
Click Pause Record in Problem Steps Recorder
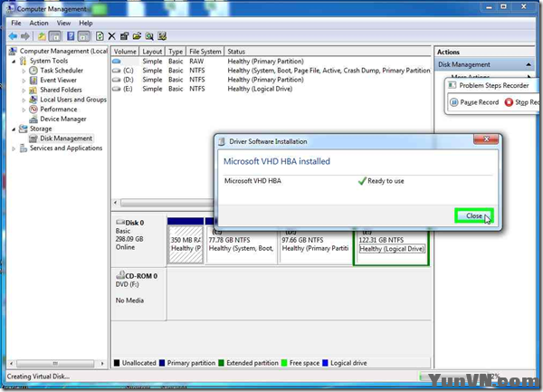pyautogui.click(x=474, y=102)
